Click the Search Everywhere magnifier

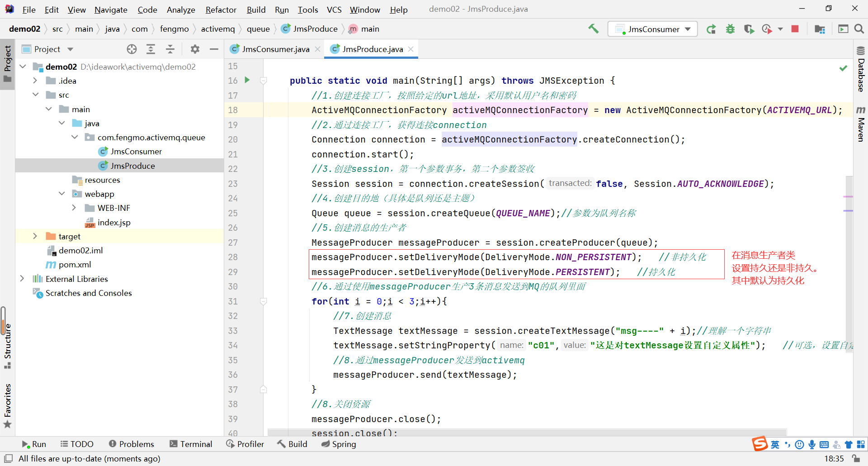859,29
